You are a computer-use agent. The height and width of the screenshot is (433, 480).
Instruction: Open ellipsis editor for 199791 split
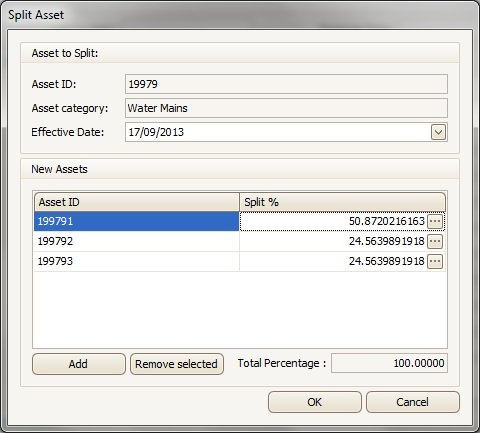(x=435, y=221)
